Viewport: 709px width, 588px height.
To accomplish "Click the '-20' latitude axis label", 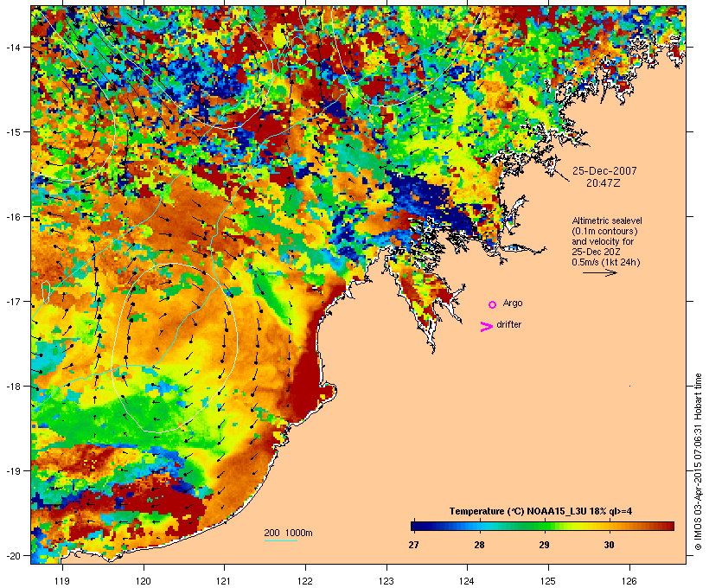I will click(12, 555).
